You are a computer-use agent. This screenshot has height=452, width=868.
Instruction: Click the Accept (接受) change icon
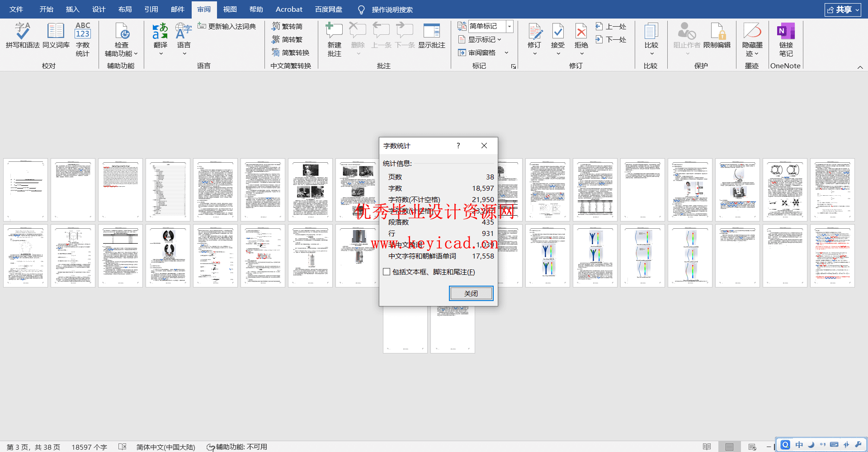pos(558,32)
